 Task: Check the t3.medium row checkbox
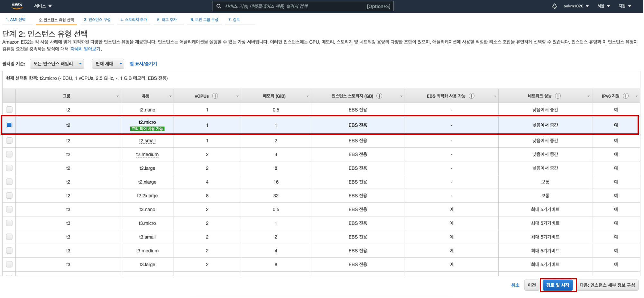click(9, 251)
